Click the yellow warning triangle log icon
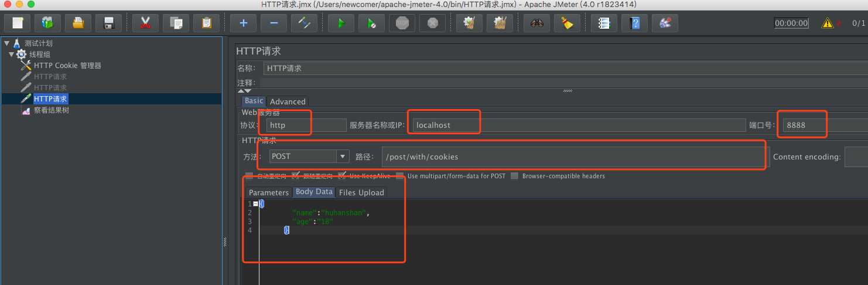The width and height of the screenshot is (868, 285). point(828,23)
